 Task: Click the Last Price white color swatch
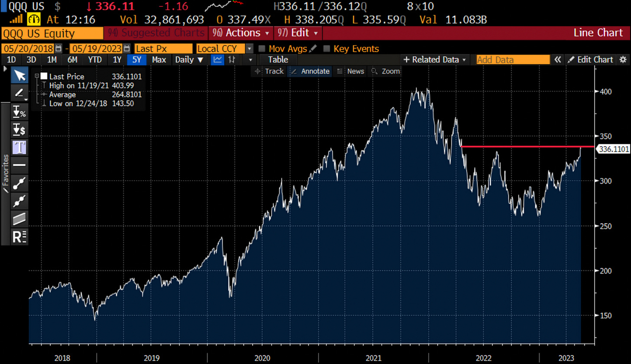44,76
